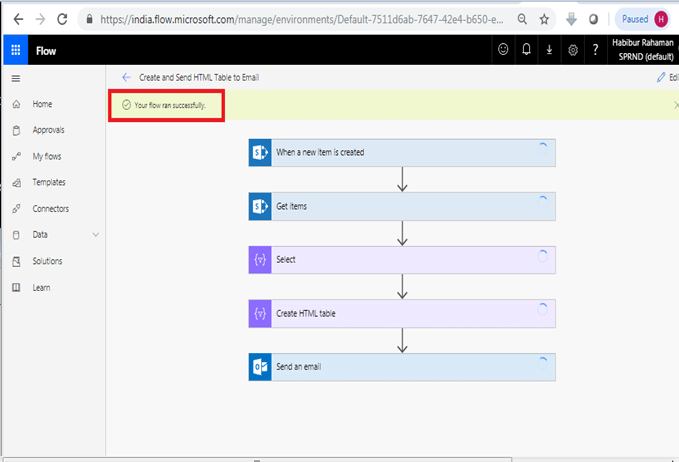Image resolution: width=679 pixels, height=462 pixels.
Task: Click the horizontal scrollbar at bottom
Action: [257, 459]
